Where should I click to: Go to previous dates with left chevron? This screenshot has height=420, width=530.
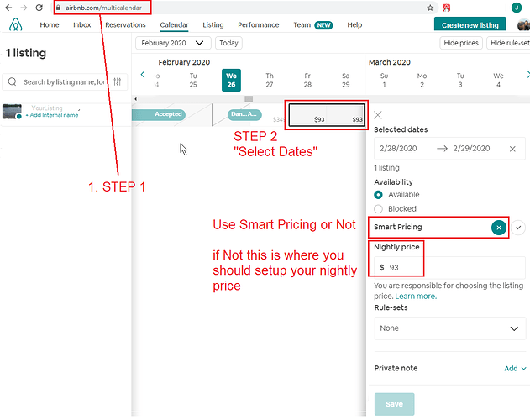(143, 75)
